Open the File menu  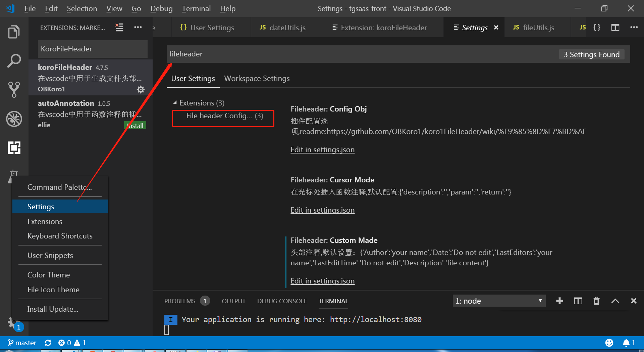pyautogui.click(x=30, y=9)
